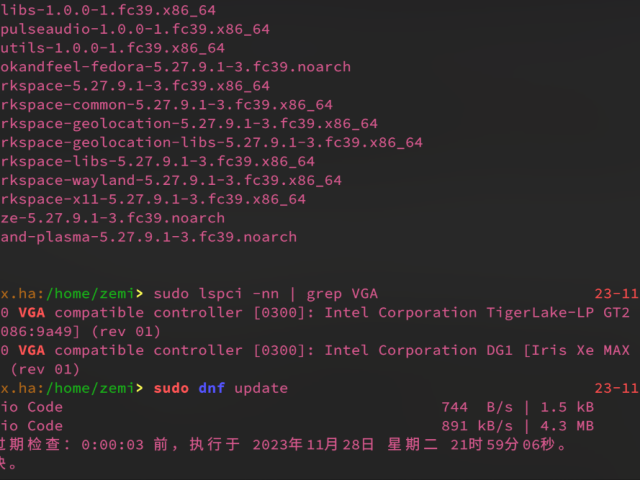Click the '744 B/s' download speed
This screenshot has width=640, height=480.
(x=475, y=407)
